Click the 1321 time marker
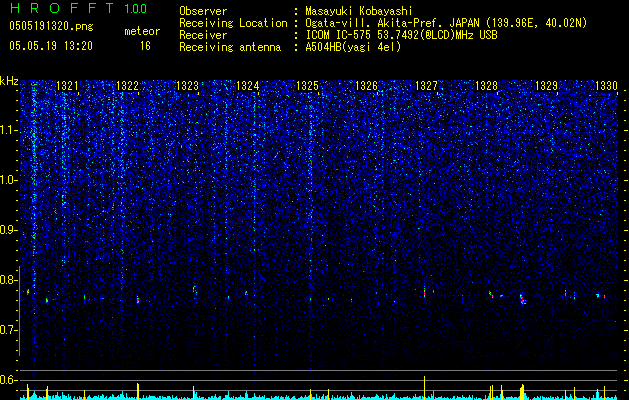629x400 pixels. click(x=67, y=86)
